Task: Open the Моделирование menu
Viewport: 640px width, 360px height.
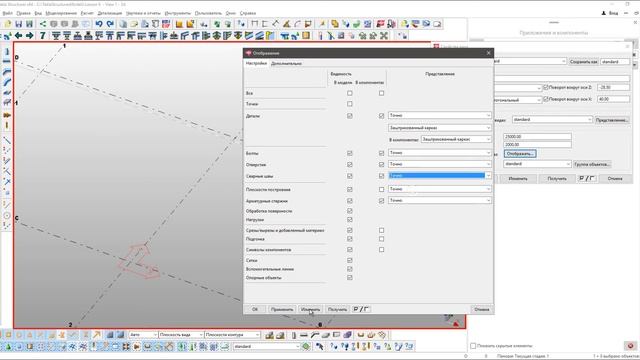Action: 61,13
